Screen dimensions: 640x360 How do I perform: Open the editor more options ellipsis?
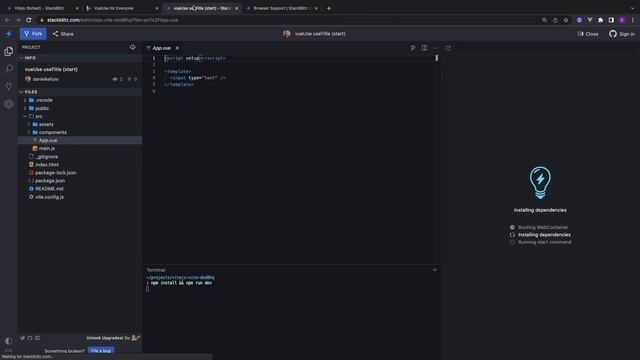click(x=436, y=48)
